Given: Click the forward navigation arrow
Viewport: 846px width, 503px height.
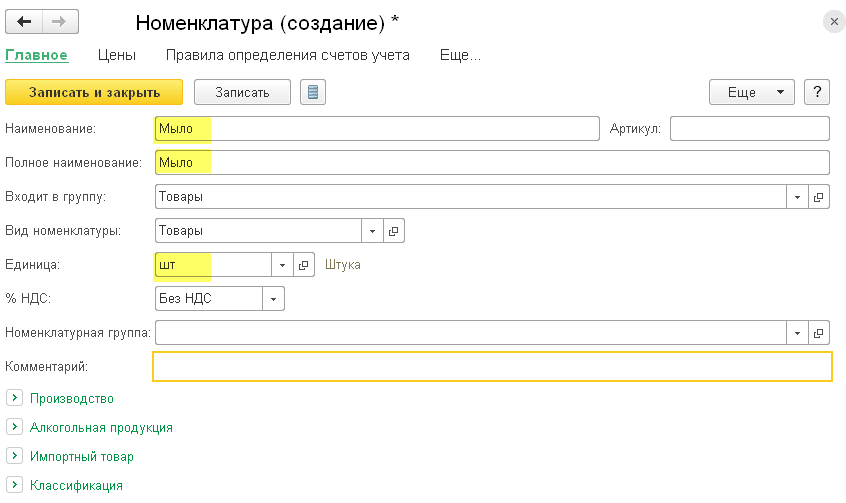Looking at the screenshot, I should coord(61,21).
